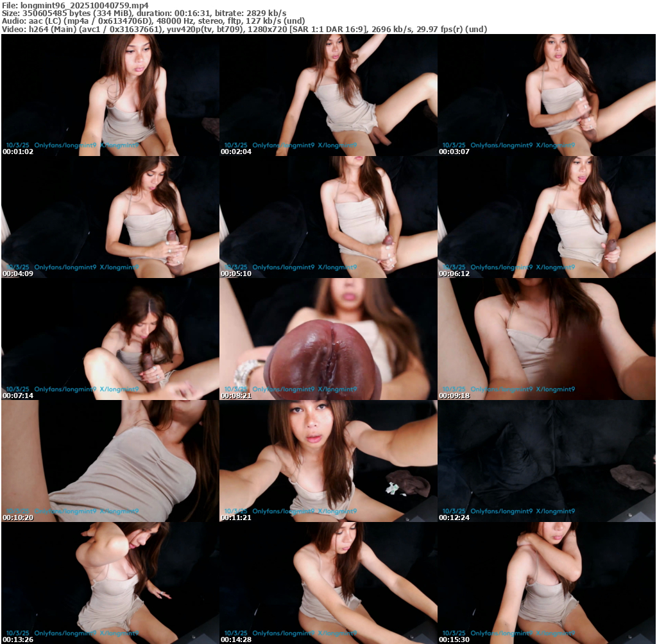Select the Size and duration header line

(x=144, y=13)
